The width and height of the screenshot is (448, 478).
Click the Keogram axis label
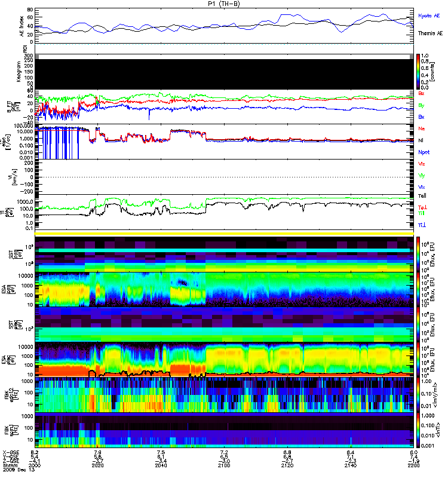[19, 72]
